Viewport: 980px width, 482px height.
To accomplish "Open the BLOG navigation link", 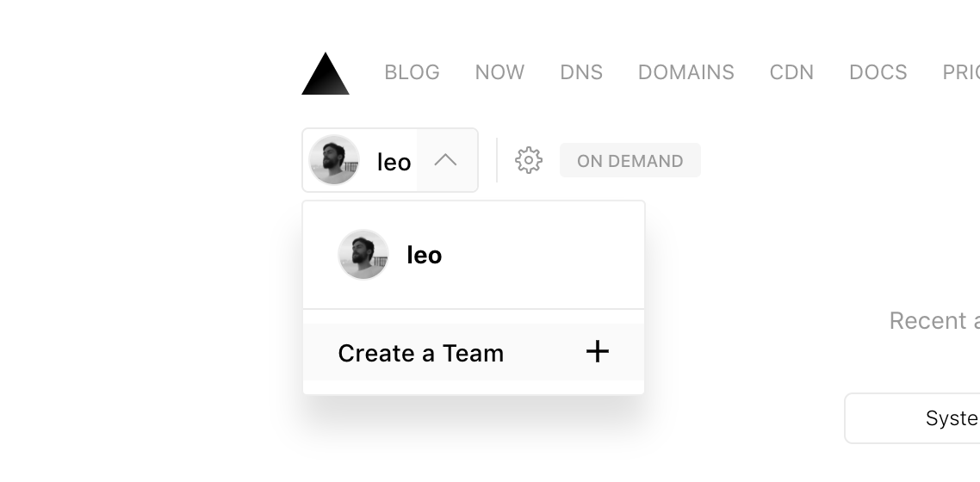I will tap(412, 72).
